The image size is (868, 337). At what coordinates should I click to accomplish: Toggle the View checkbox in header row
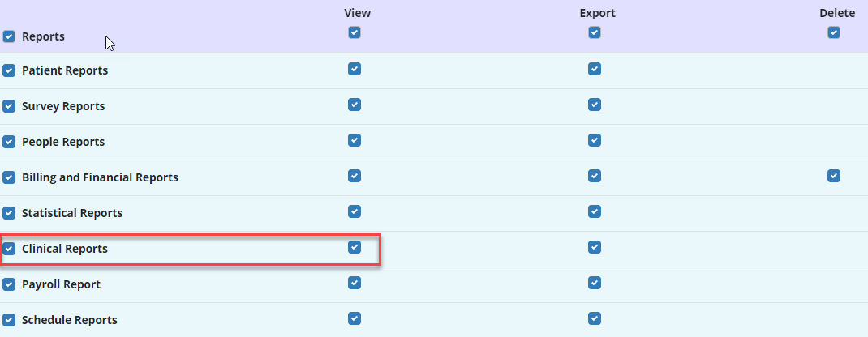pos(355,32)
